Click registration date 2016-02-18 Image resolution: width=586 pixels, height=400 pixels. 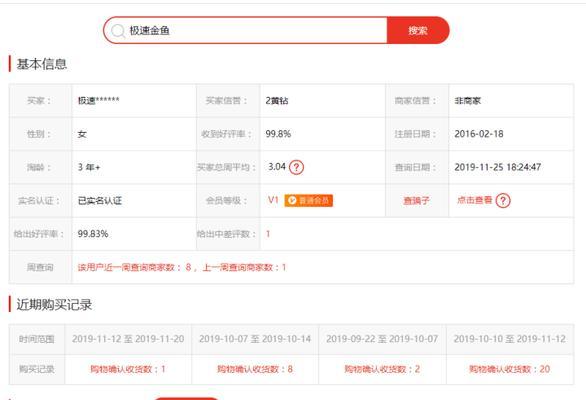click(x=479, y=134)
